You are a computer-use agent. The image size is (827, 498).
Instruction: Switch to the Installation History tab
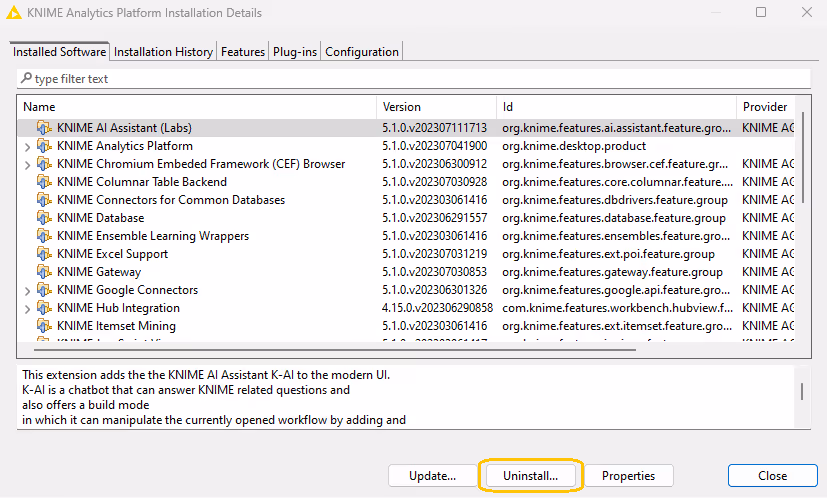pyautogui.click(x=163, y=52)
